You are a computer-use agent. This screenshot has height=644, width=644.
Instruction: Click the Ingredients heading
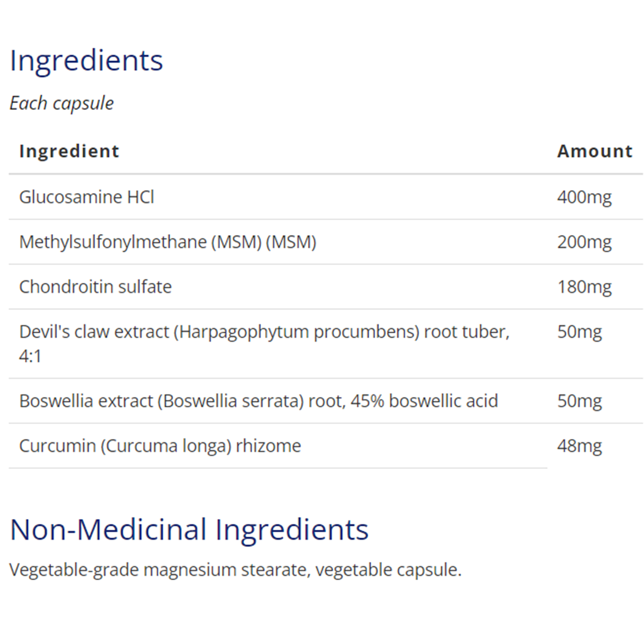[x=86, y=60]
